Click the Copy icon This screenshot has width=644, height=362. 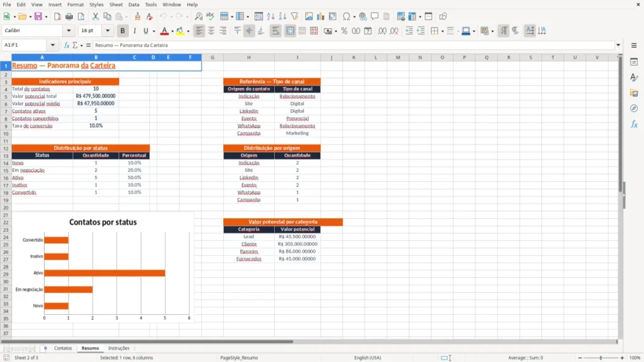(107, 16)
